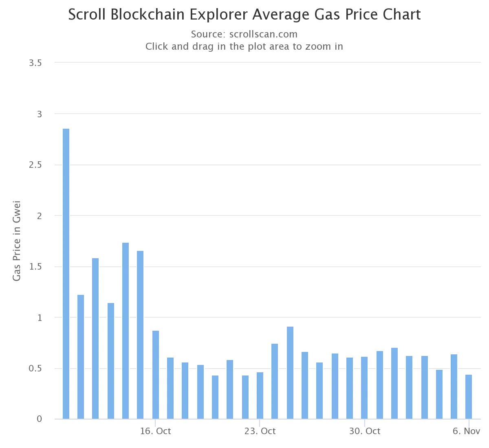Select the bar above the 16. Oct tick
The height and width of the screenshot is (448, 489).
tap(156, 375)
